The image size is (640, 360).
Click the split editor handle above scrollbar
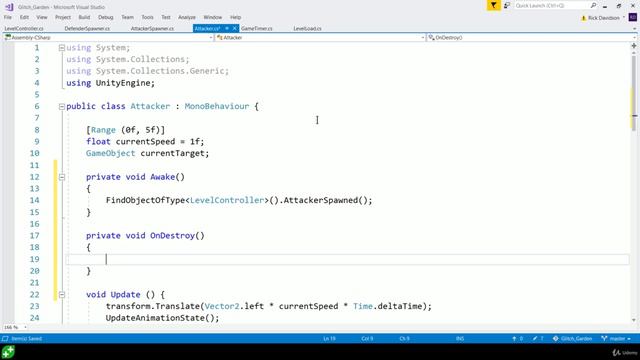[634, 46]
